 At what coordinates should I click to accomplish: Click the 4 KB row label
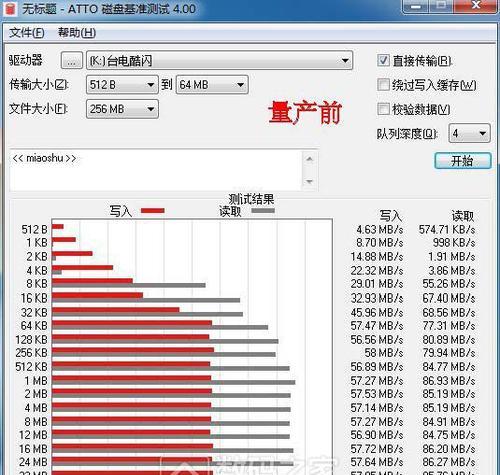click(x=37, y=270)
